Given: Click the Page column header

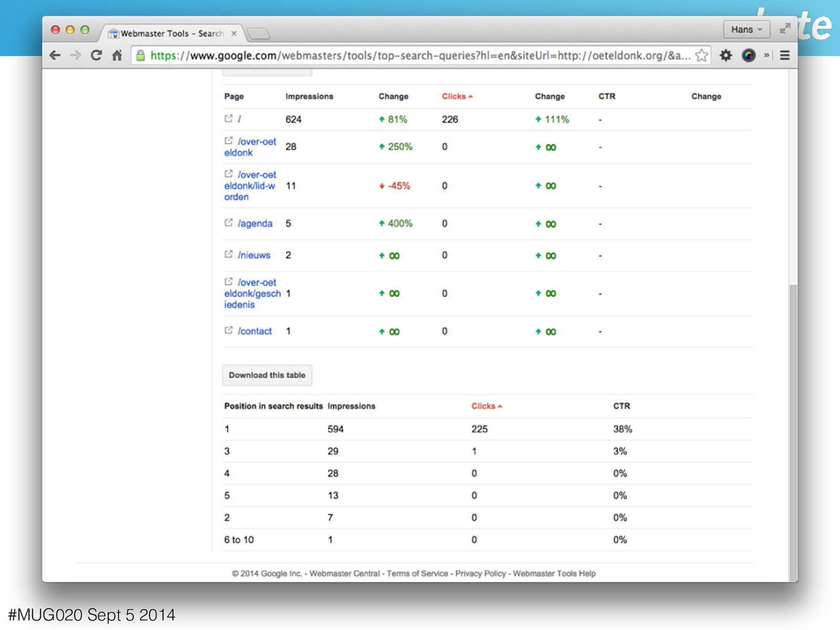Looking at the screenshot, I should click(234, 97).
